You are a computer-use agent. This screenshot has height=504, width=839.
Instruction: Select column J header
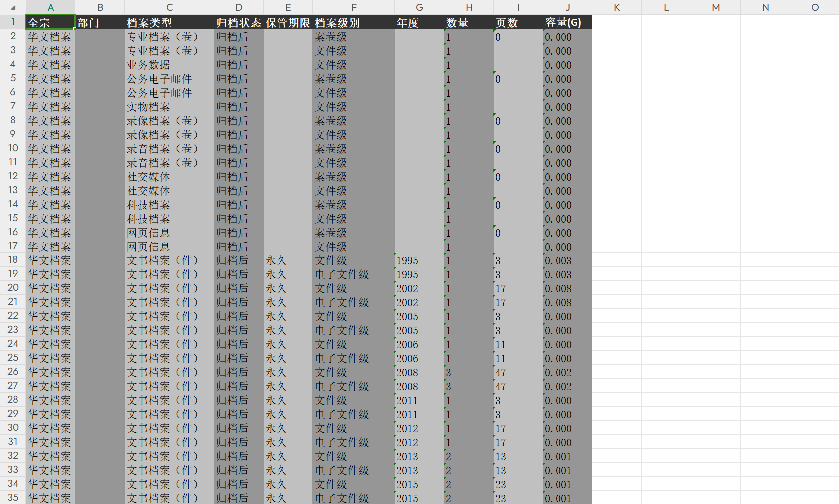click(567, 7)
